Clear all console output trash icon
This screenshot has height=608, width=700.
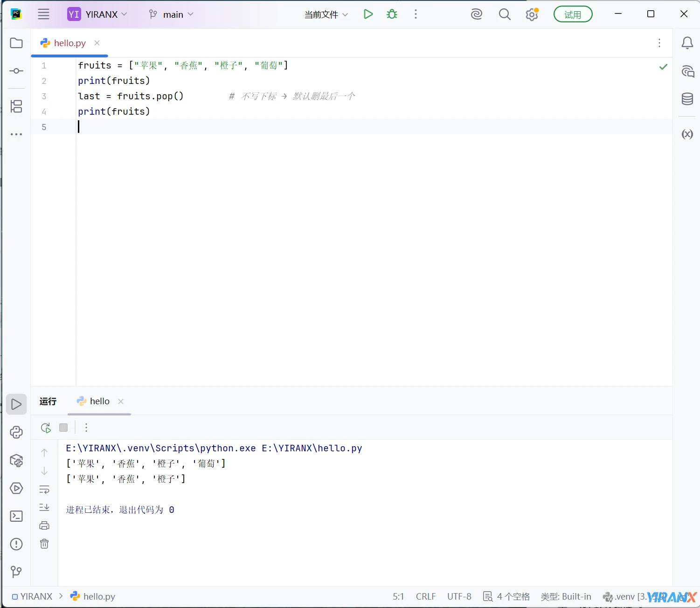coord(44,544)
